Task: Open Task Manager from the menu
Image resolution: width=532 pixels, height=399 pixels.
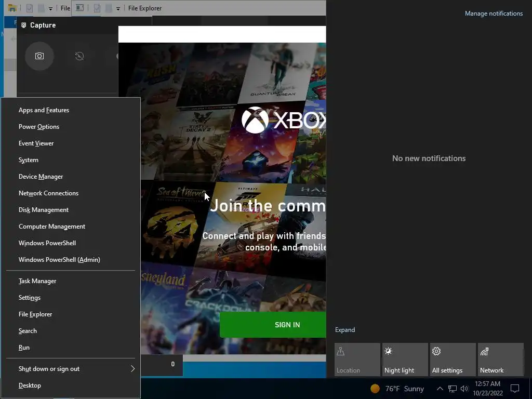Action: [x=71, y=281]
